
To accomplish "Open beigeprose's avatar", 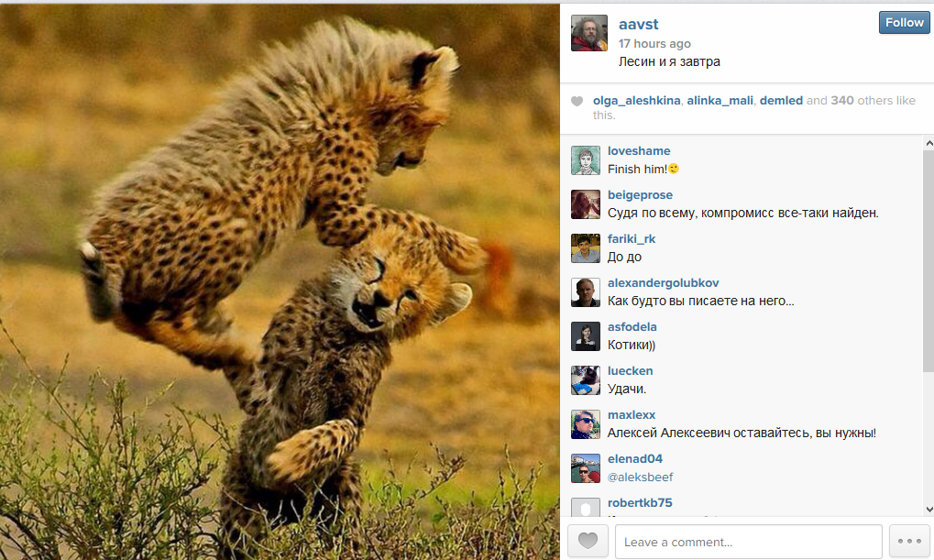I will click(586, 204).
